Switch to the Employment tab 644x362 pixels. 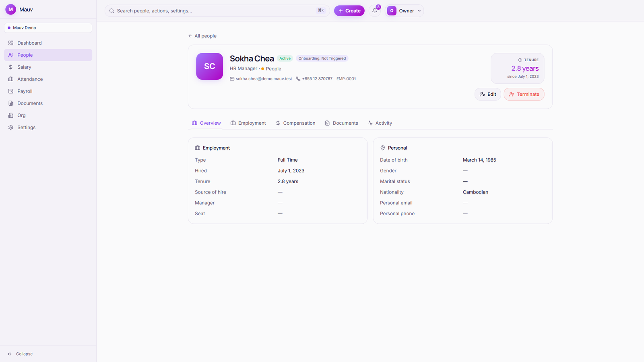point(248,123)
